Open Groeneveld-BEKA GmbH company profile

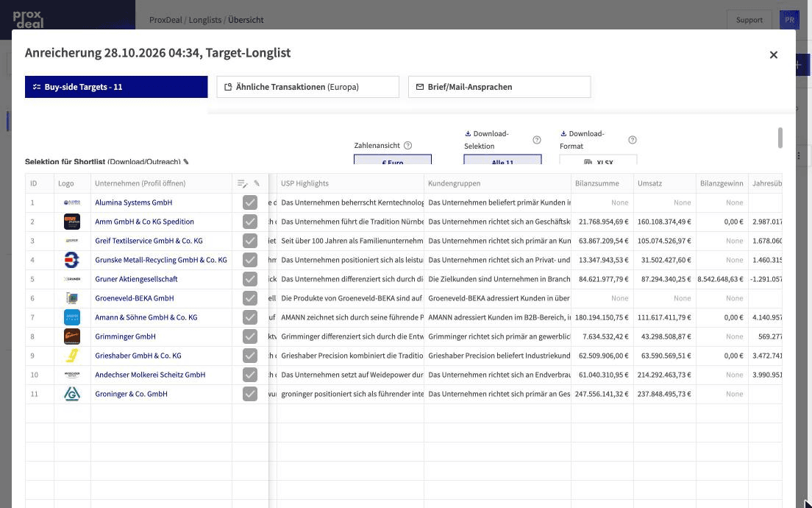(135, 298)
